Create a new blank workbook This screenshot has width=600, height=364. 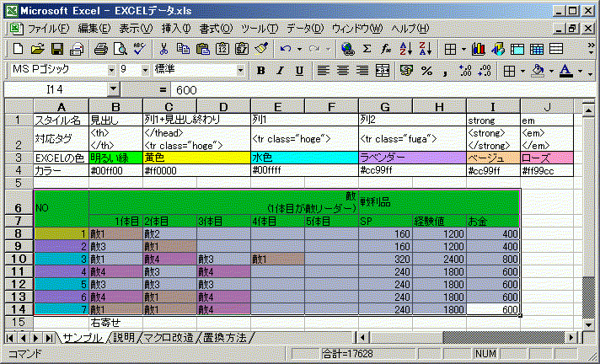pos(18,49)
